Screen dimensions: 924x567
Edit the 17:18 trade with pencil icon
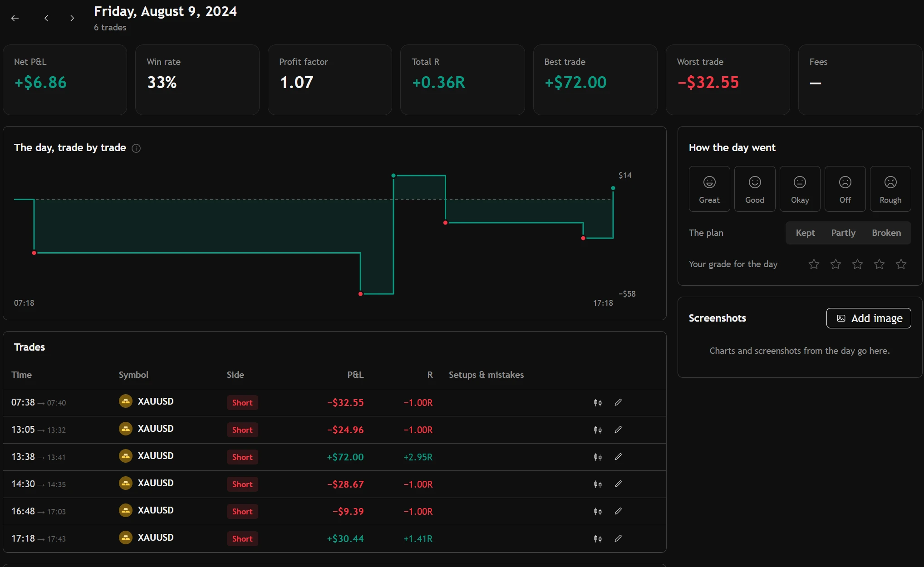618,538
